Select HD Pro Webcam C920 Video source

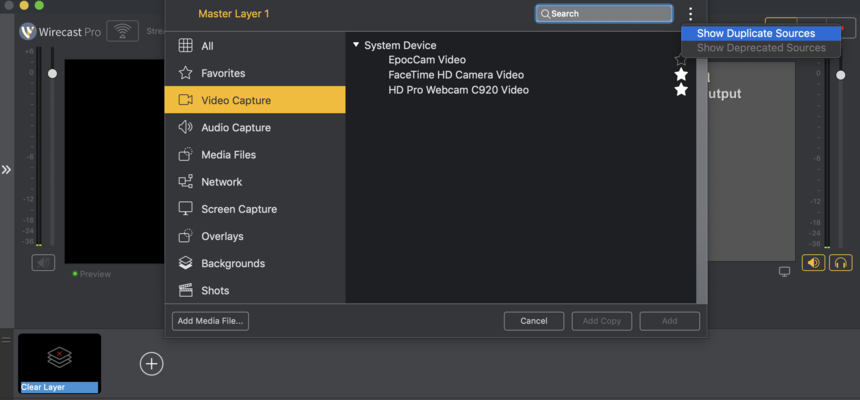459,89
